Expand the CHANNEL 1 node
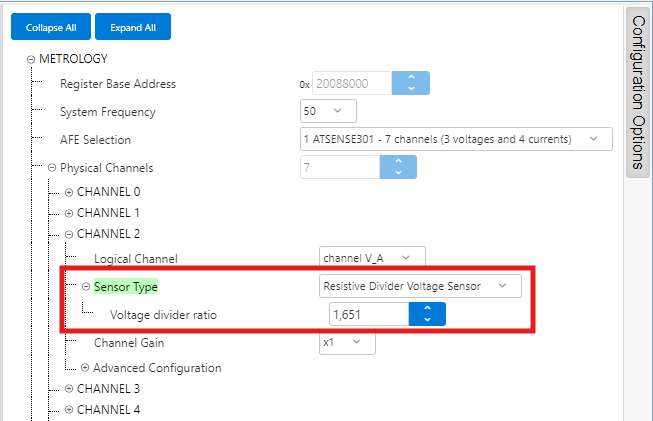653x421 pixels. coord(69,213)
